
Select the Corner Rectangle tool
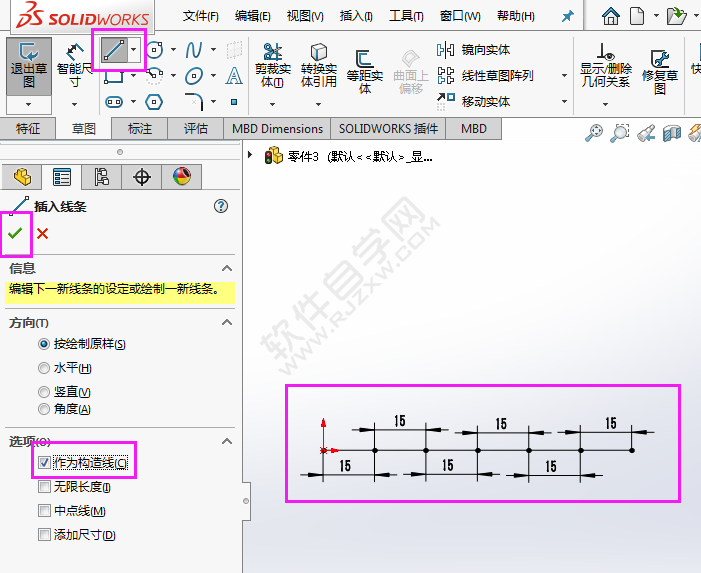114,76
